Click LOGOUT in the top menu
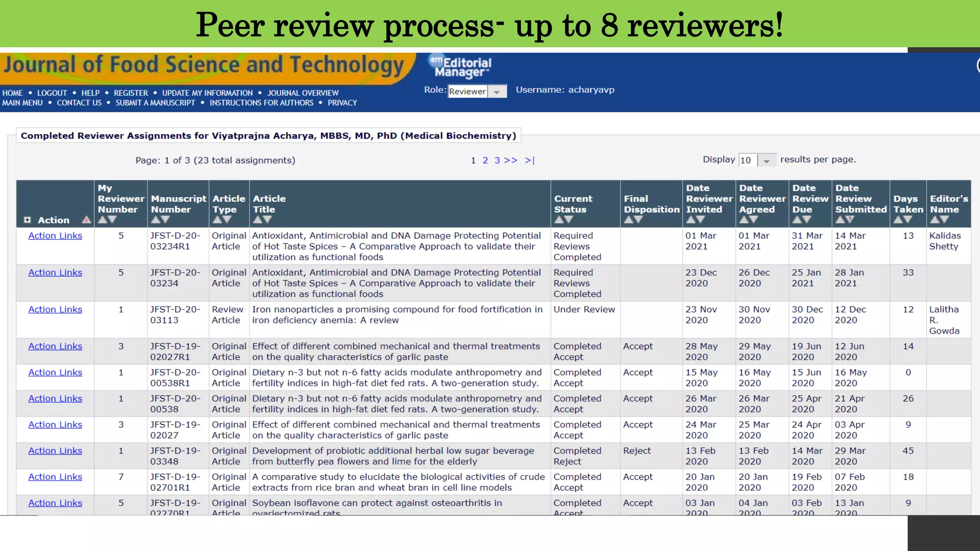The width and height of the screenshot is (980, 551). tap(52, 93)
